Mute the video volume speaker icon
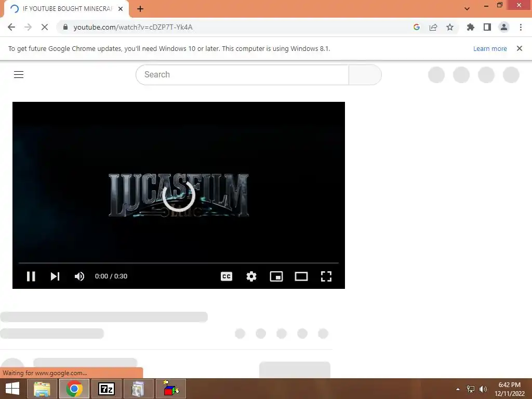 click(x=79, y=276)
